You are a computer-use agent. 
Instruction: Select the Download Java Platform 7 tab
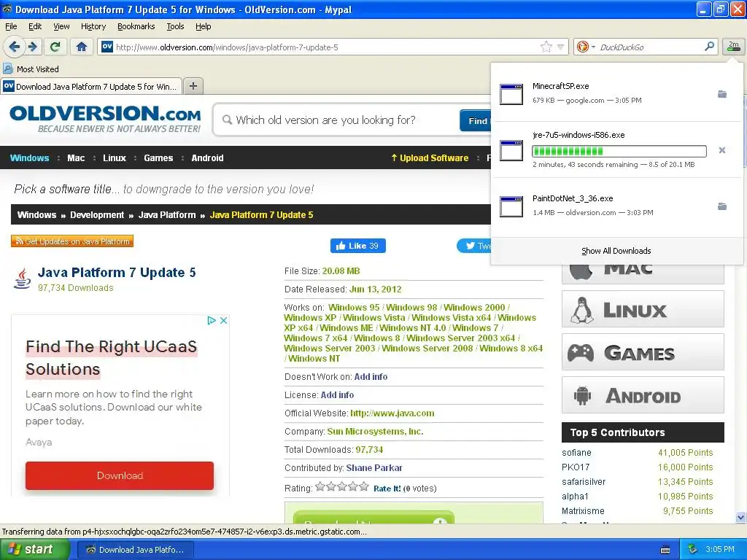tap(91, 86)
